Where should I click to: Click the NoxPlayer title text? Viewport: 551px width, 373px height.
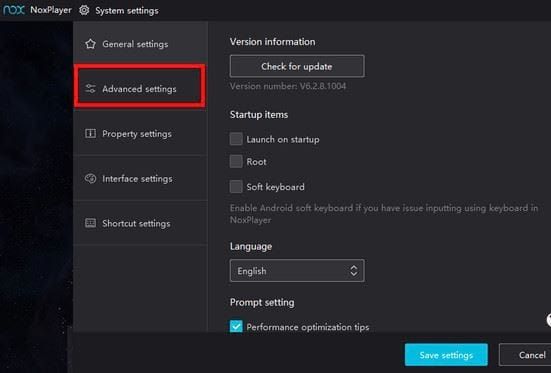click(x=51, y=10)
